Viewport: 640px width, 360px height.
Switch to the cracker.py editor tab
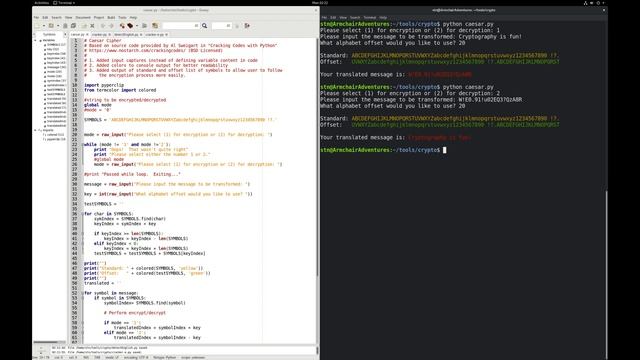(99, 35)
